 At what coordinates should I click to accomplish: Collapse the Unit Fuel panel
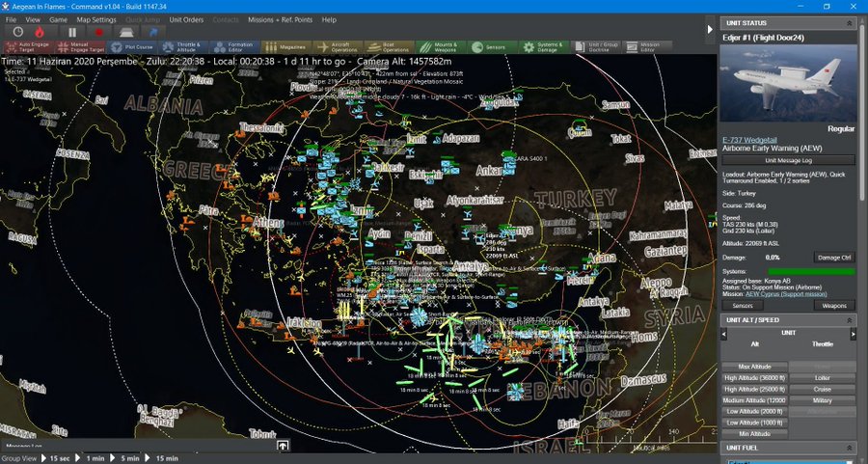(x=850, y=448)
